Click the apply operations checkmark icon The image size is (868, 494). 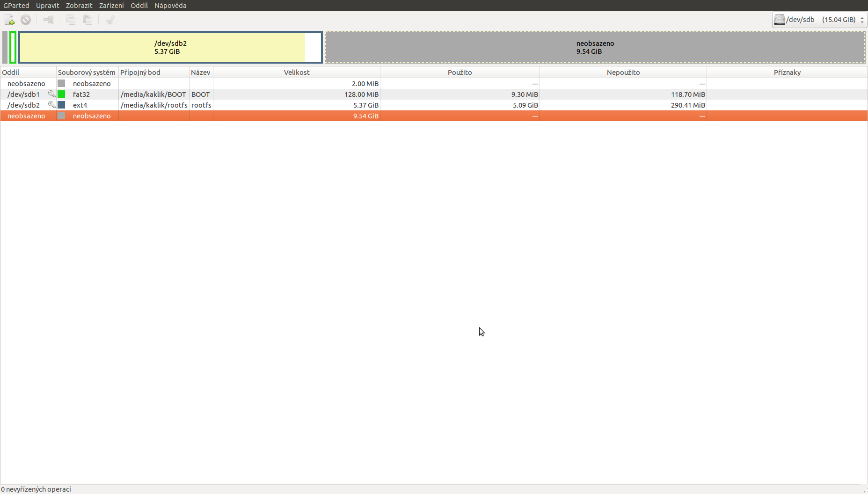(x=110, y=20)
